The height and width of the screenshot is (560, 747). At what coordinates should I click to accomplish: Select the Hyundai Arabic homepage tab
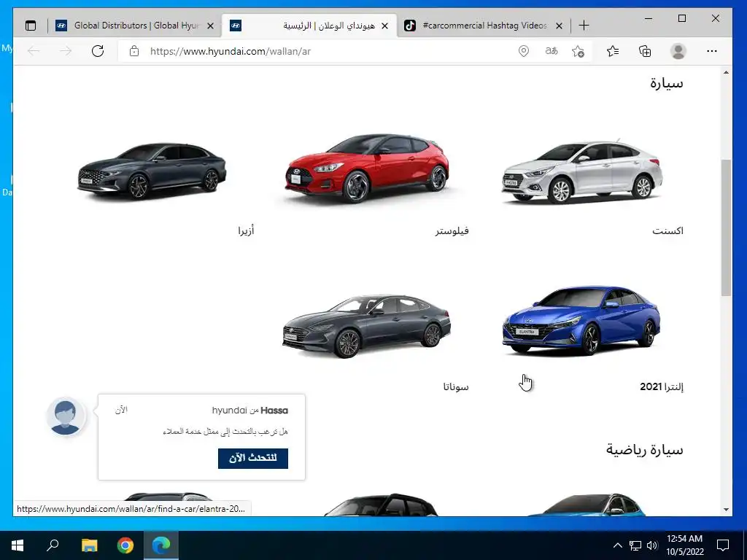point(309,26)
